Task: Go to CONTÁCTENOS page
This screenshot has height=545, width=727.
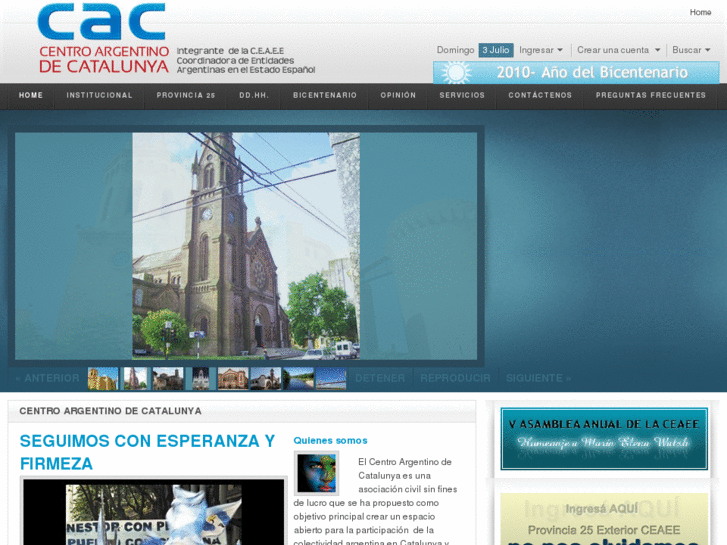Action: [540, 95]
